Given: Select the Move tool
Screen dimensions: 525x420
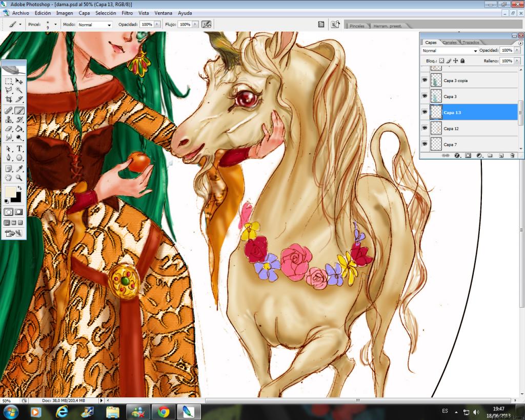Looking at the screenshot, I should point(19,82).
